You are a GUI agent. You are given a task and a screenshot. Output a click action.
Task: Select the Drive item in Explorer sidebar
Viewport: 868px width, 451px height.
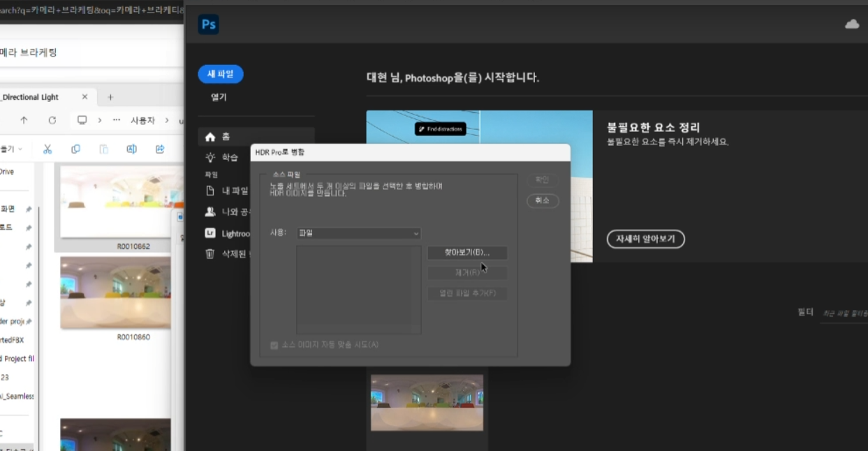click(7, 172)
